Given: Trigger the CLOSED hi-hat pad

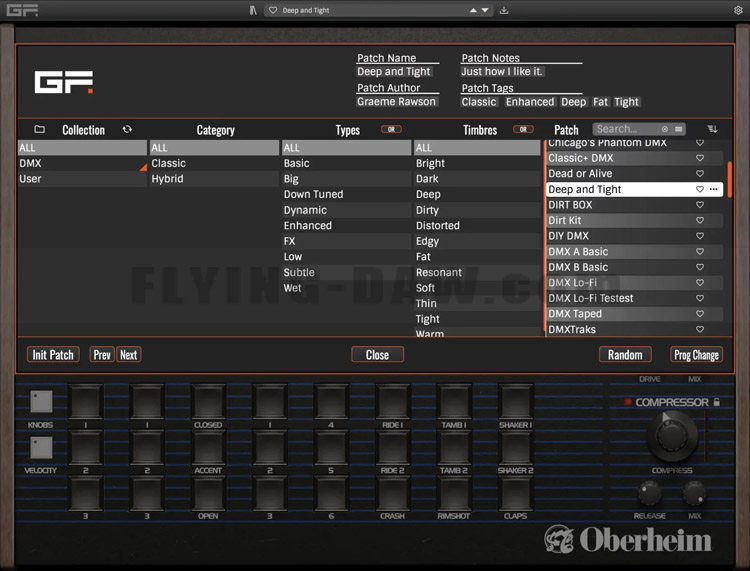Looking at the screenshot, I should pyautogui.click(x=208, y=402).
